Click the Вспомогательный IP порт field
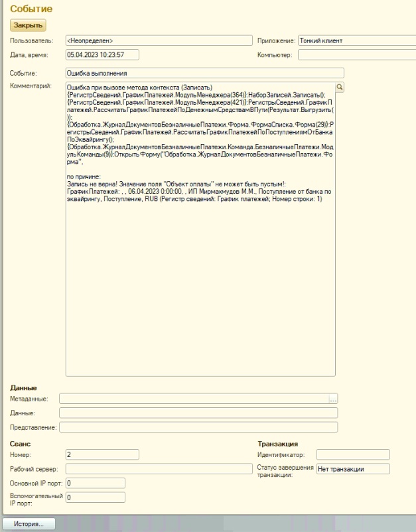This screenshot has height=532, width=416. pyautogui.click(x=96, y=497)
